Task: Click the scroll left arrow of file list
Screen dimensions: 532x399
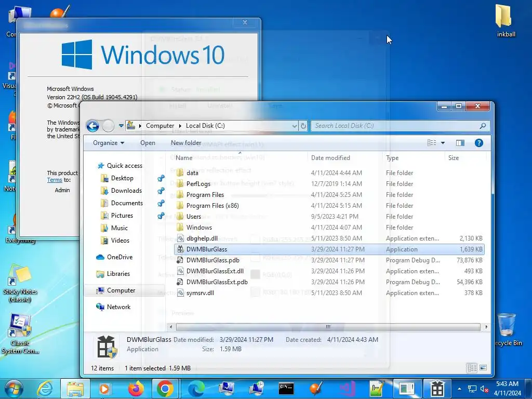Action: 170,327
